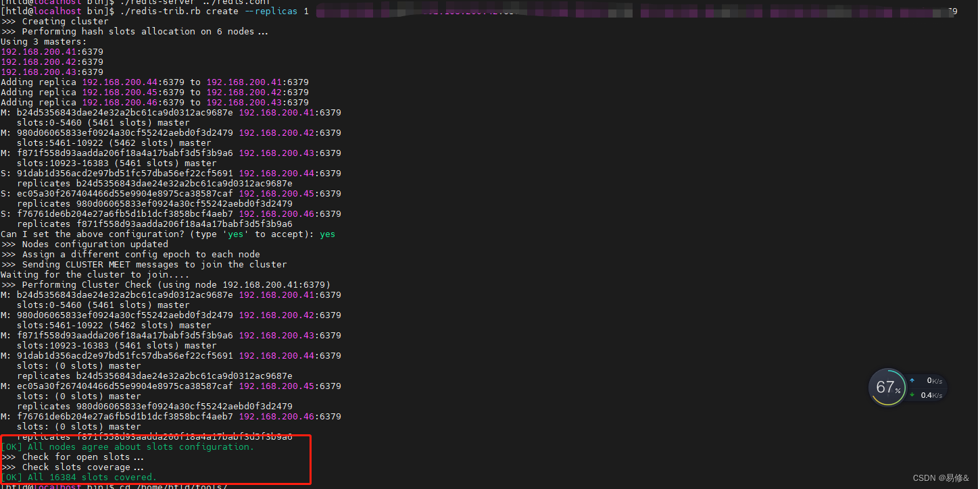Screen dimensions: 980x489
Task: Click the 'S: ec05a30f267404466d55e9904e8975ca38587caf' slave line
Action: 171,194
